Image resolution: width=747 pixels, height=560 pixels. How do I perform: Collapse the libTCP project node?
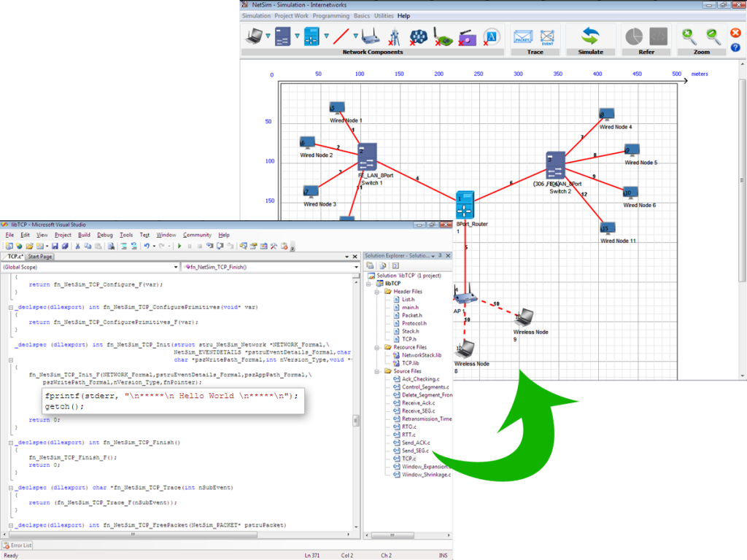[368, 284]
